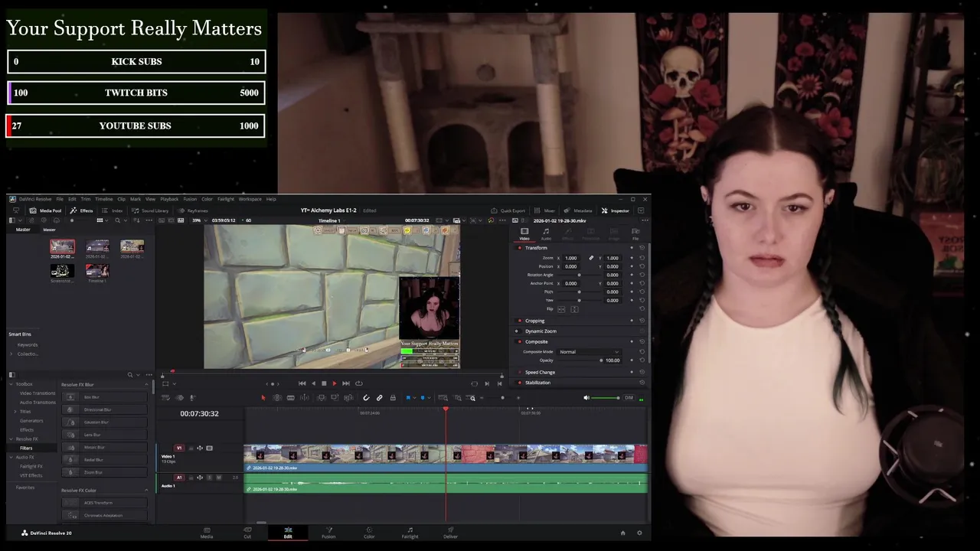The width and height of the screenshot is (980, 551).
Task: Toggle the Stabilization enable switch
Action: [x=520, y=383]
